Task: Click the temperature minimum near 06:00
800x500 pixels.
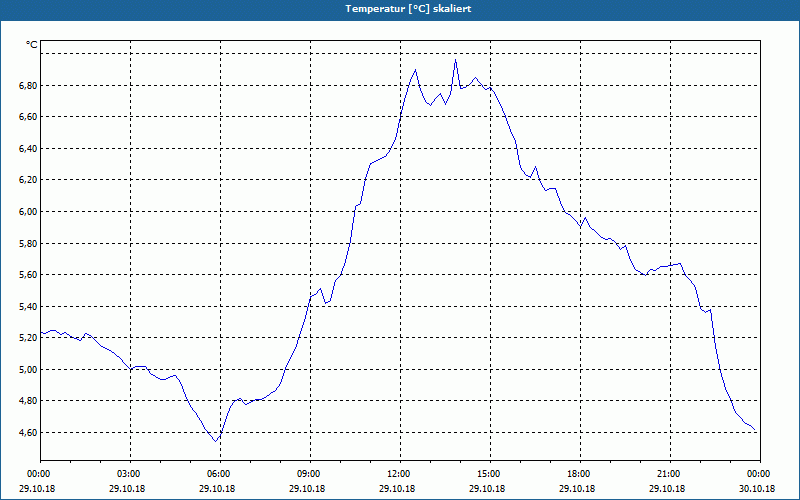Action: pyautogui.click(x=216, y=441)
